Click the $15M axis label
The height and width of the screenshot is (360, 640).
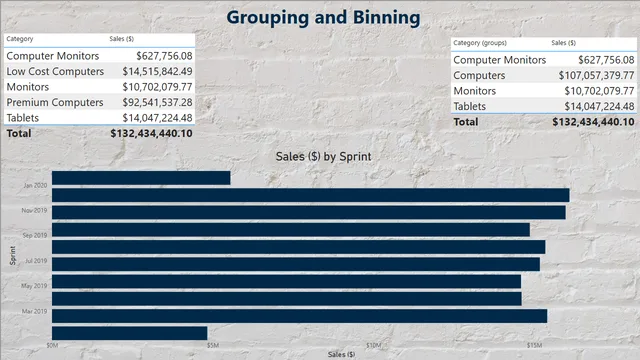tap(534, 345)
